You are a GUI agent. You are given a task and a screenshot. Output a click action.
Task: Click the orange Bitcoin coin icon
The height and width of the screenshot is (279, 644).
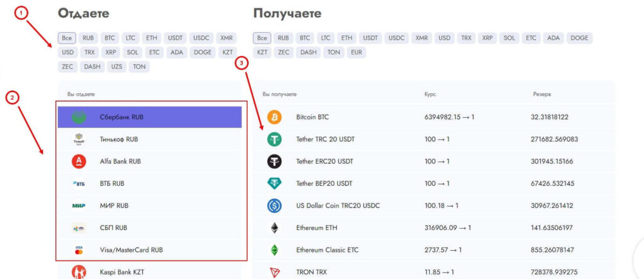[x=274, y=117]
